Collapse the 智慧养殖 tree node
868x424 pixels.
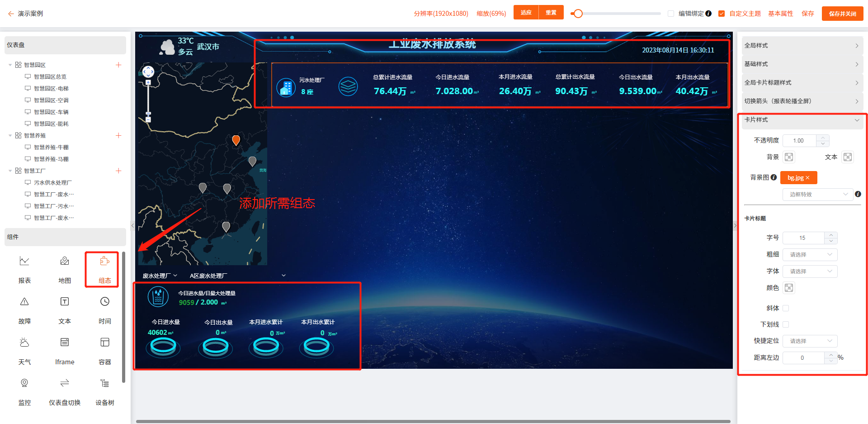(10, 135)
